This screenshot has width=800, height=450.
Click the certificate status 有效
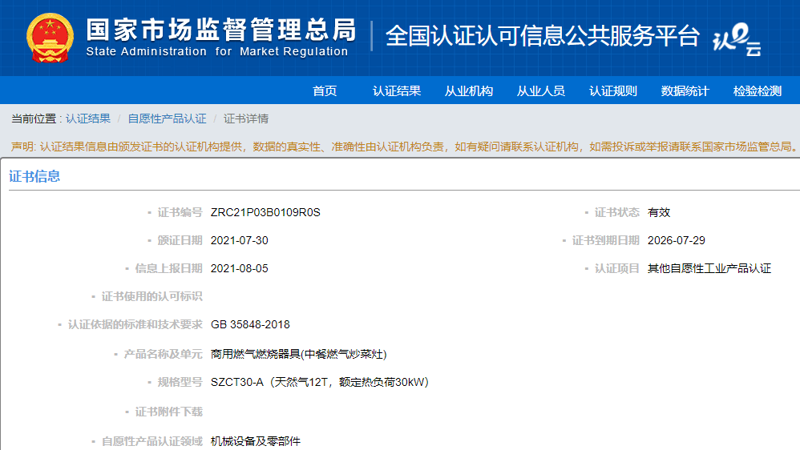[x=659, y=212]
